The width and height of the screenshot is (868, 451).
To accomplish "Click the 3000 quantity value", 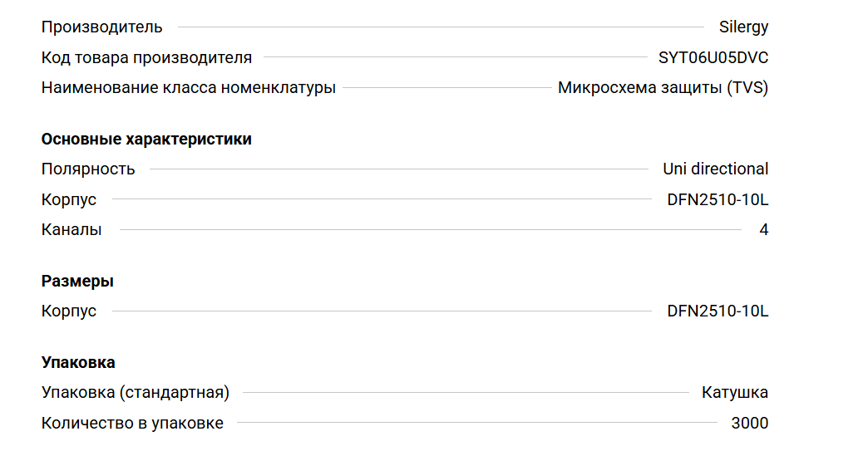I will point(749,424).
